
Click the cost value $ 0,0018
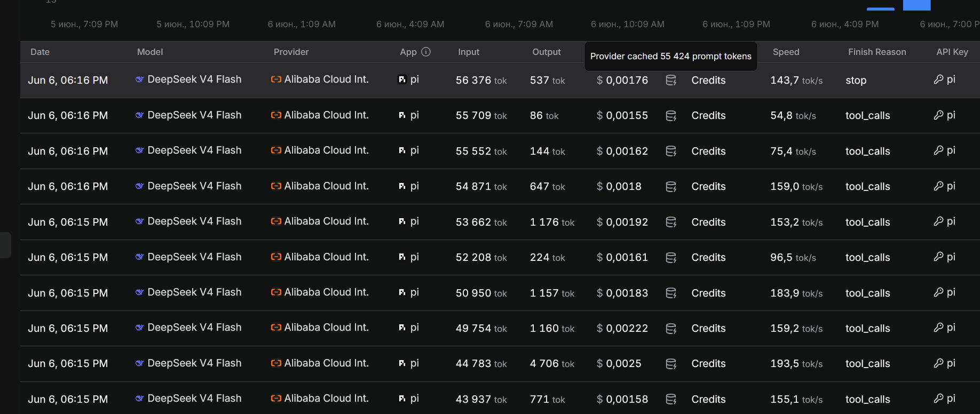click(x=619, y=186)
